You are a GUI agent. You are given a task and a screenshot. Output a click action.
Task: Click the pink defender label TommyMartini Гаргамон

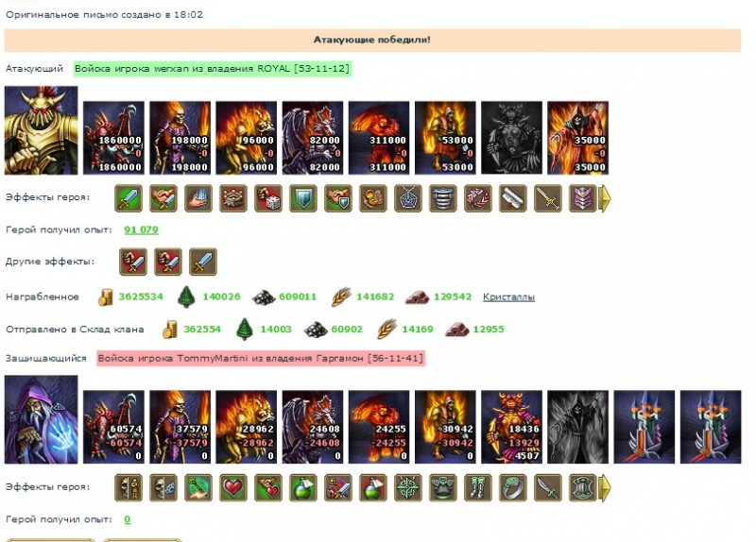click(261, 359)
